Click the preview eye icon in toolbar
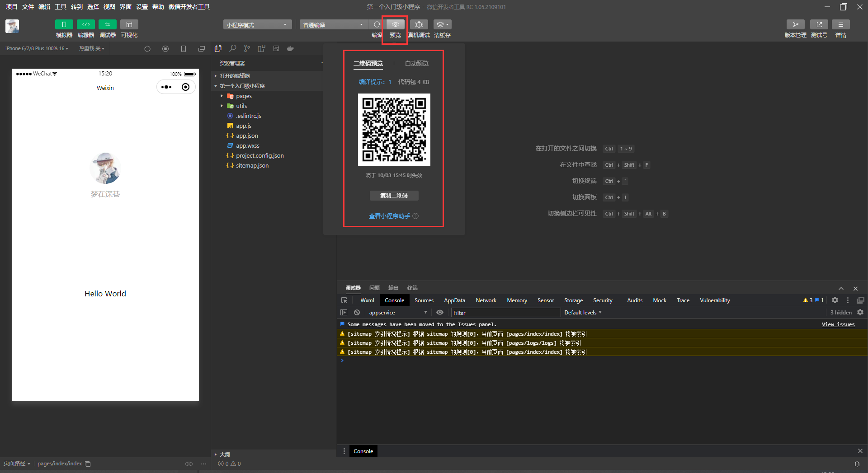Screen dimensions: 868x473 395,24
